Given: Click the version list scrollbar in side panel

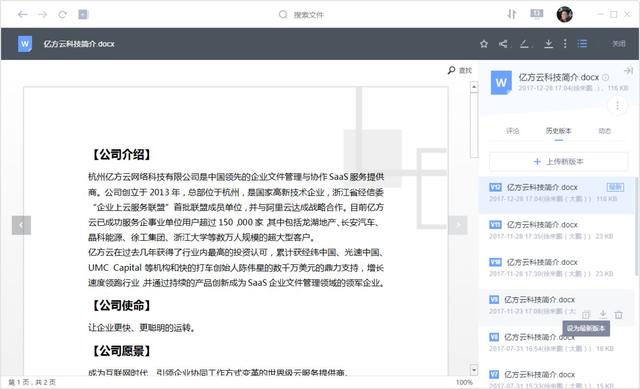Looking at the screenshot, I should 637,227.
